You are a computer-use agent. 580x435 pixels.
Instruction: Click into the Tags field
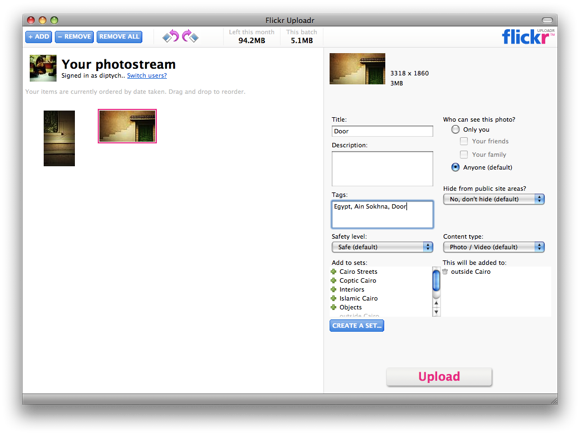[382, 215]
